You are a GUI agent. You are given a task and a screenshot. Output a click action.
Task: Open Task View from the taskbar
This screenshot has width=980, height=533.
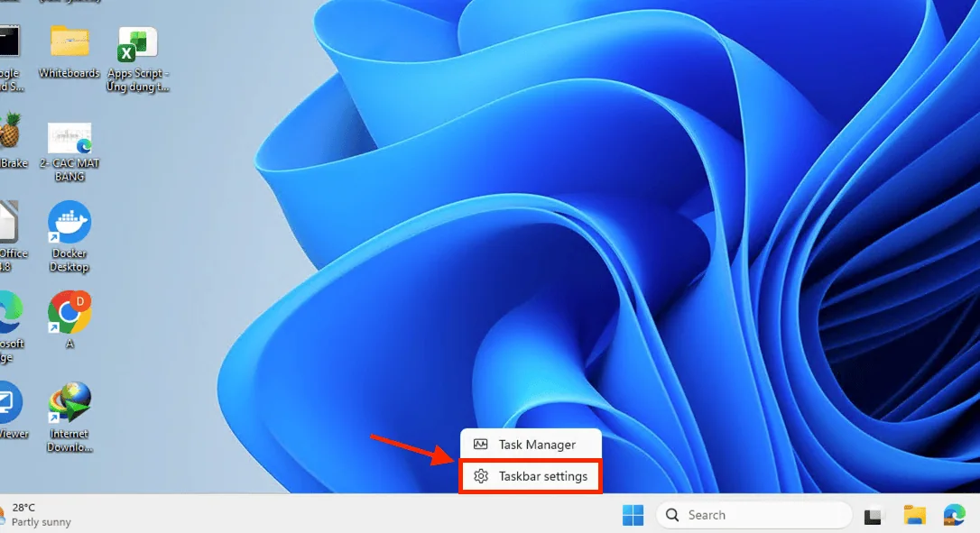873,516
